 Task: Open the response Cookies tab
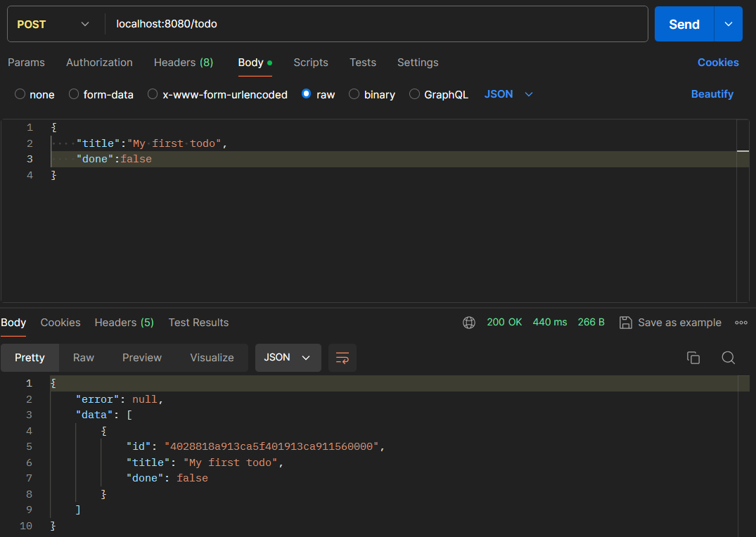click(x=60, y=323)
